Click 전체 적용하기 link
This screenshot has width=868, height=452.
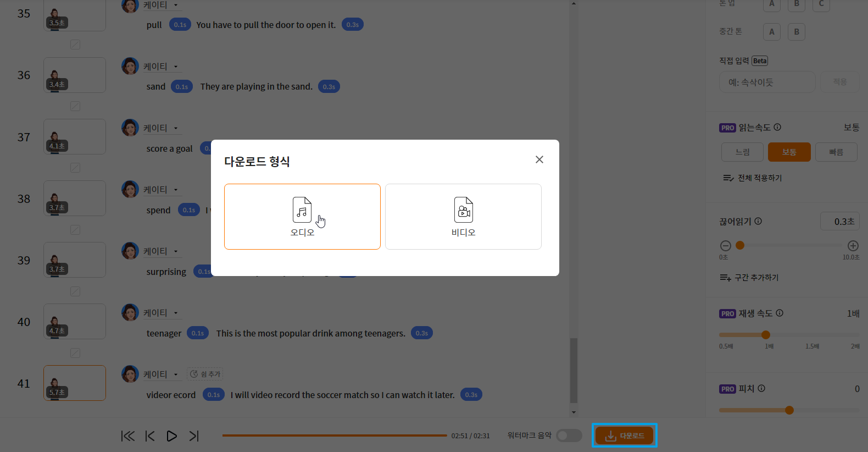click(x=753, y=178)
